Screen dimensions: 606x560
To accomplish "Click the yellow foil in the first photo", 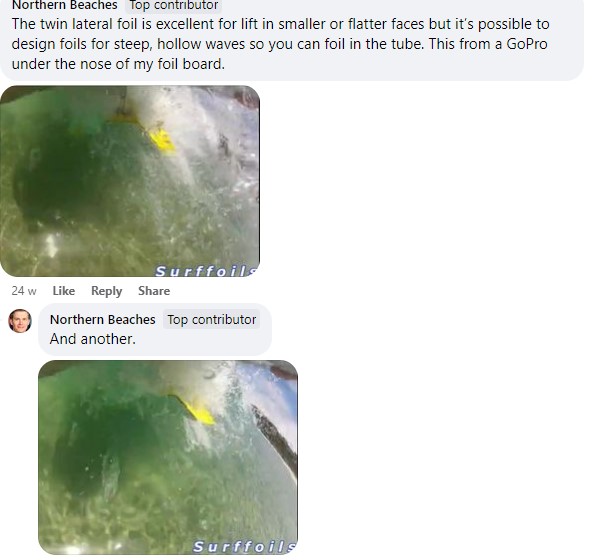I will click(162, 140).
